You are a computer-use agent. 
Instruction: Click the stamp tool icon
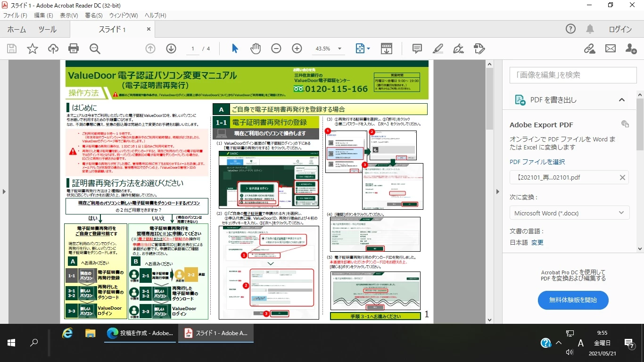pos(479,49)
